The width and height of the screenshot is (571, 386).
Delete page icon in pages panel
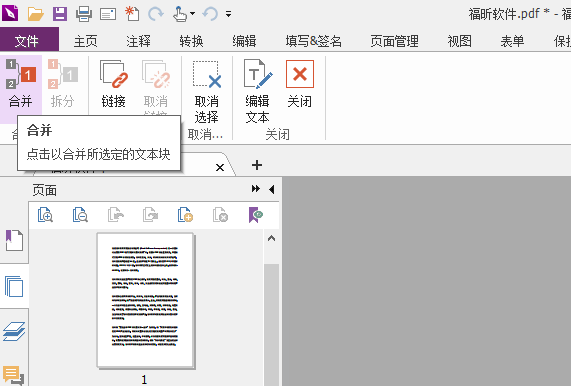(x=220, y=214)
